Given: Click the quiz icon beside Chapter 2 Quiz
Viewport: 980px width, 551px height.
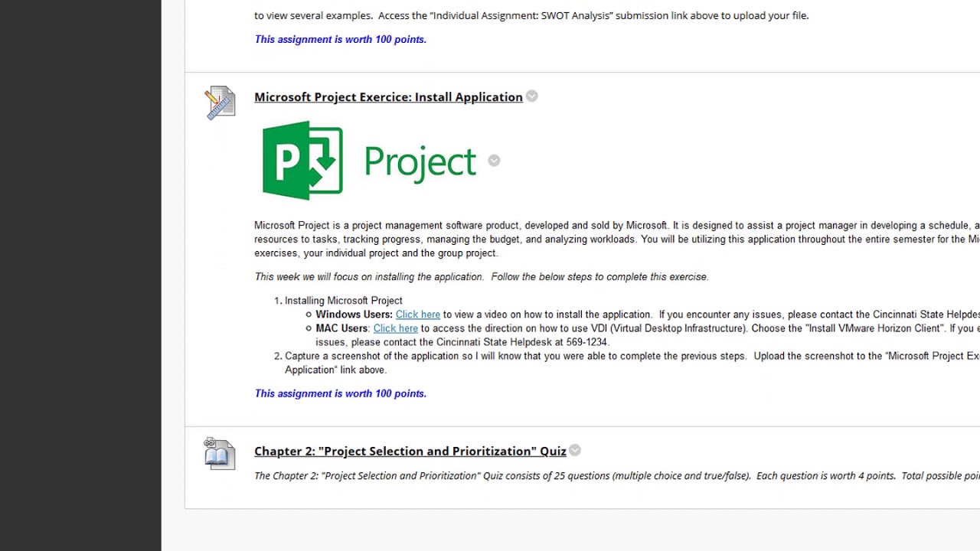Looking at the screenshot, I should [x=220, y=453].
